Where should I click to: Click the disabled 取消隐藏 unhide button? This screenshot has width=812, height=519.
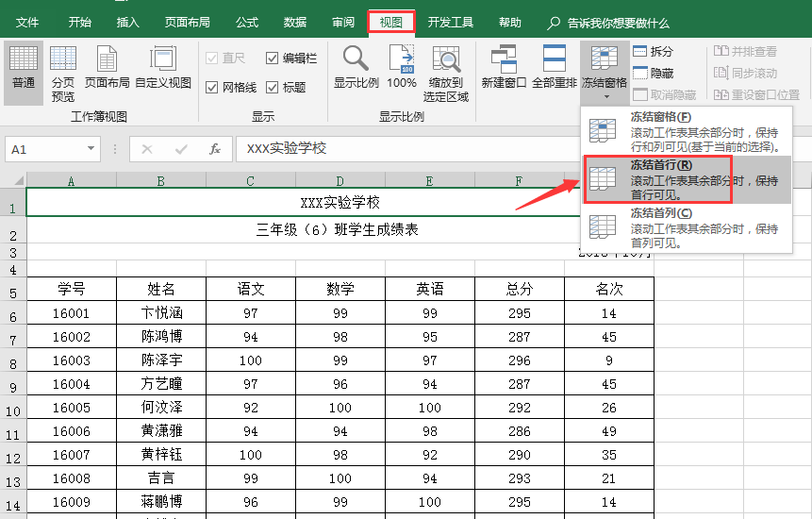pyautogui.click(x=665, y=94)
